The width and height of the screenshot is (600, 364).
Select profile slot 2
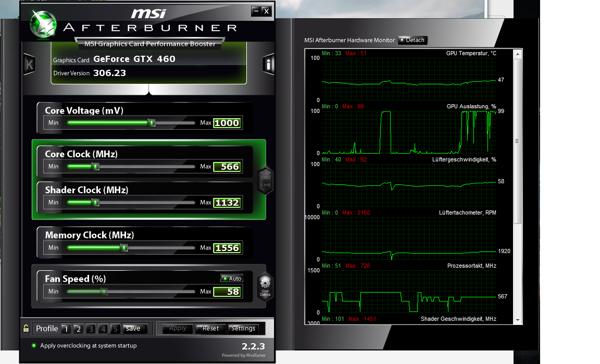[x=79, y=329]
